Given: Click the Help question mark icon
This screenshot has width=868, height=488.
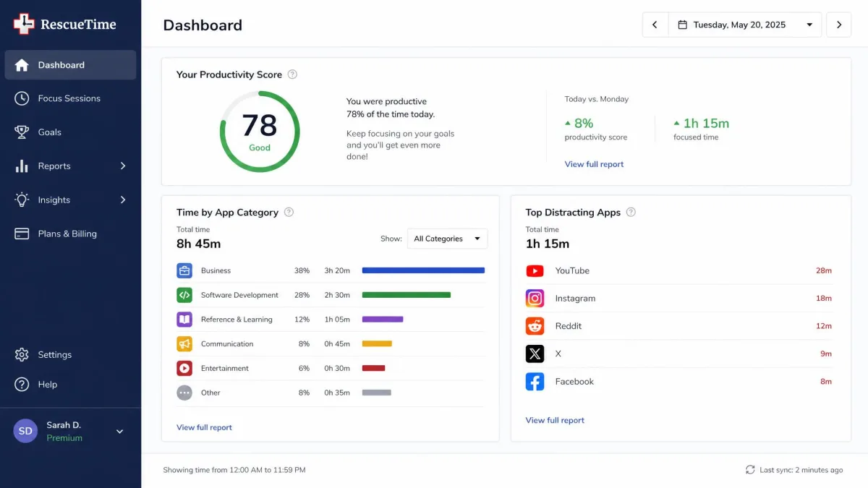Looking at the screenshot, I should click(x=22, y=385).
